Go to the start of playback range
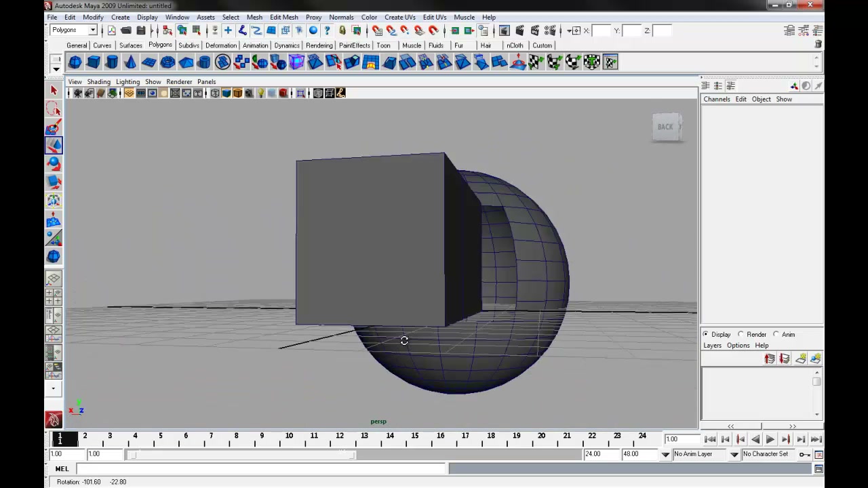 click(x=710, y=439)
